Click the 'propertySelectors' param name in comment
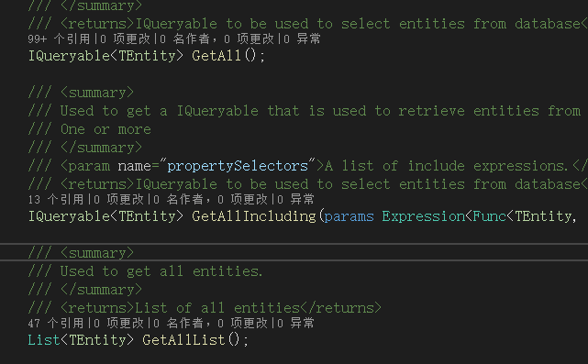 pyautogui.click(x=238, y=166)
